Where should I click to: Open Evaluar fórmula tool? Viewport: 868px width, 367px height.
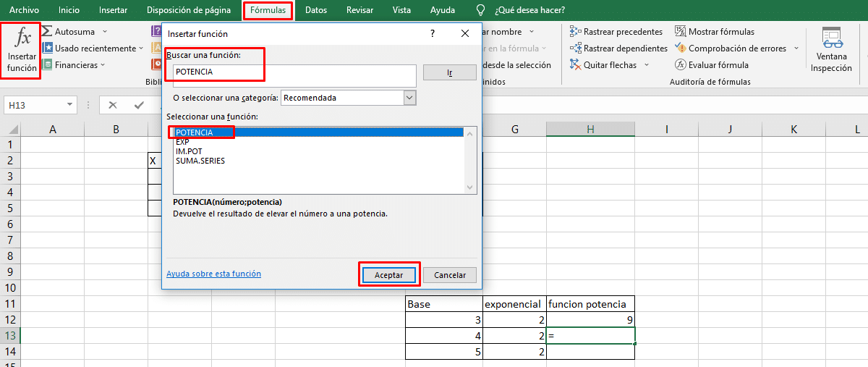pyautogui.click(x=681, y=65)
